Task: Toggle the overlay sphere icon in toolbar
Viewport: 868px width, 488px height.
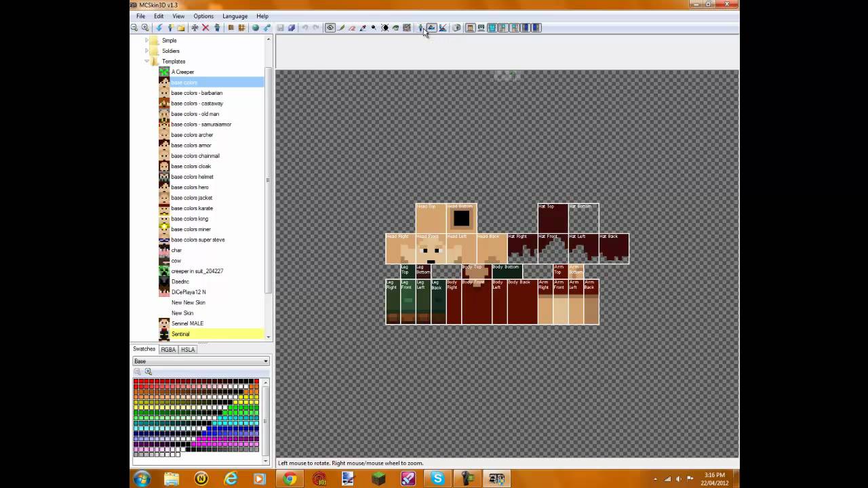Action: [x=456, y=28]
